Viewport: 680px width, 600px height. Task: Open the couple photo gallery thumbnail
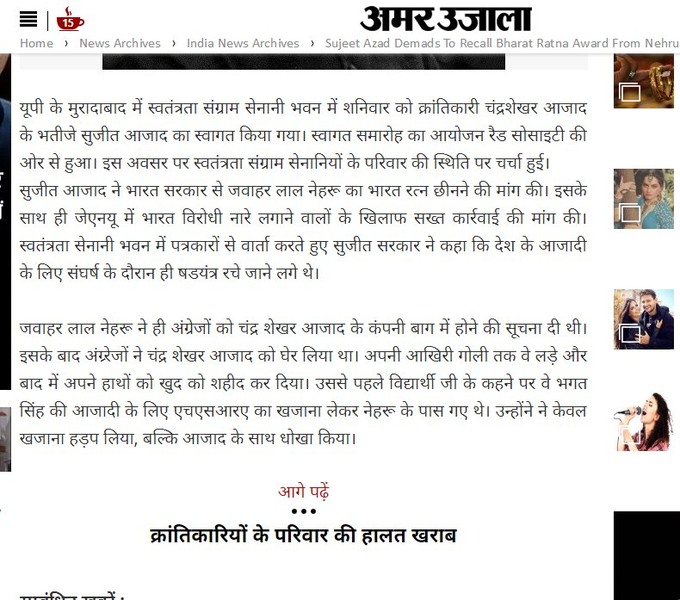point(644,319)
